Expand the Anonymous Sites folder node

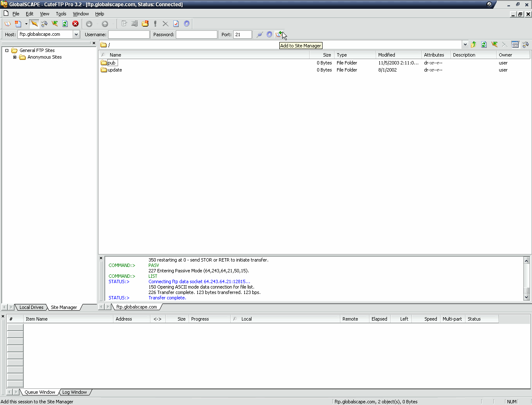click(x=15, y=57)
